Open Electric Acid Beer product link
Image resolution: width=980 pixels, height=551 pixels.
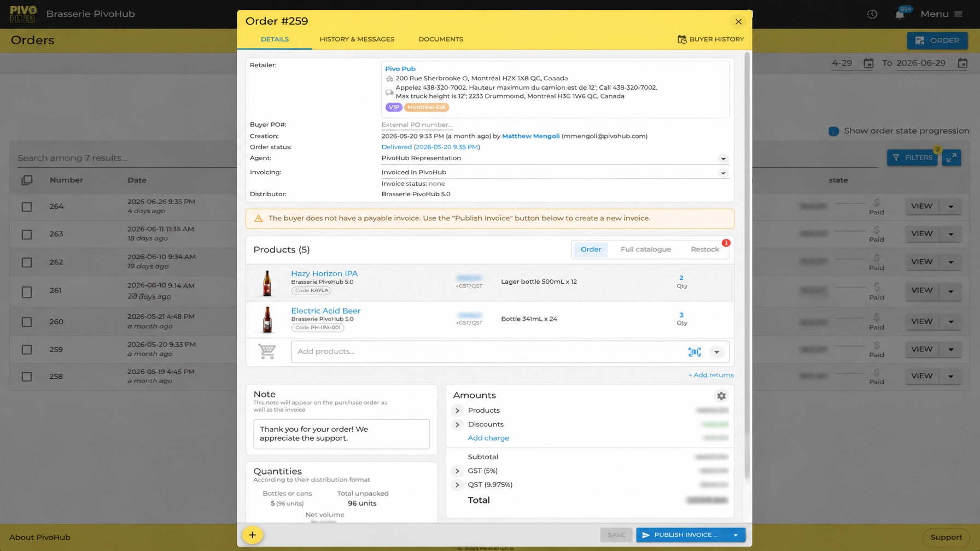325,310
